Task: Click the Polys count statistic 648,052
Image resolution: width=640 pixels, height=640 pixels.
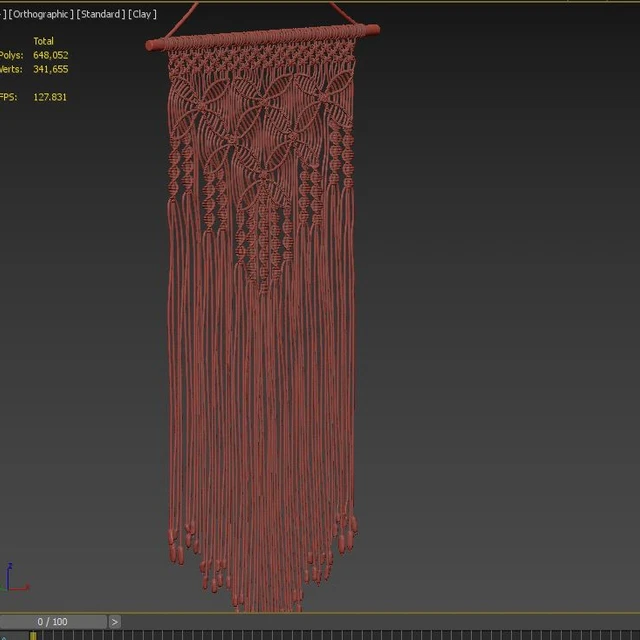Action: (x=51, y=55)
